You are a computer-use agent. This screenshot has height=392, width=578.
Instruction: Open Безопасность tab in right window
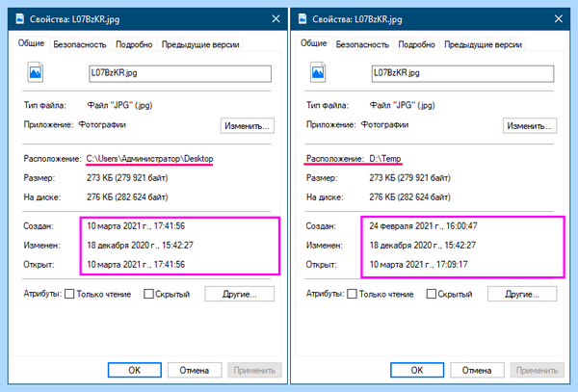362,44
